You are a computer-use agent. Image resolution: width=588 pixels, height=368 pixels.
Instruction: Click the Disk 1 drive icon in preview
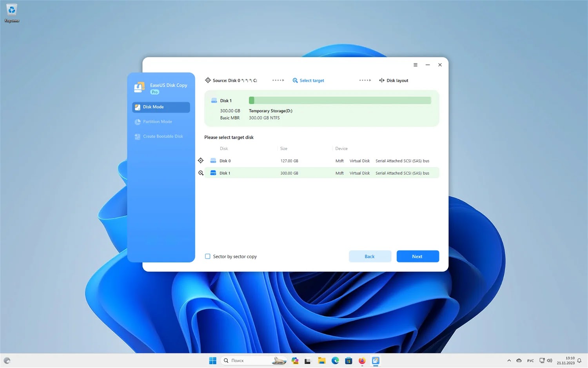(x=214, y=101)
